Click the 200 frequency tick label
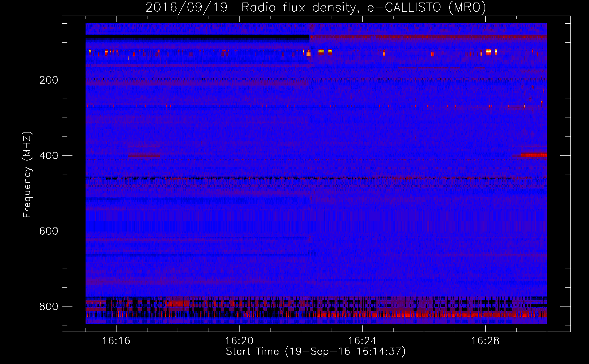 point(48,80)
